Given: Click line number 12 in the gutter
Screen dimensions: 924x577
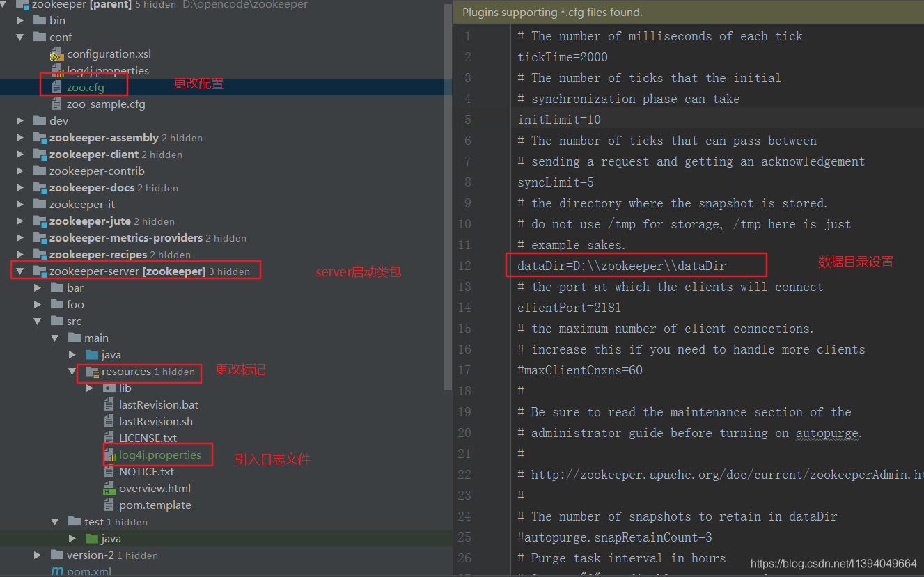Looking at the screenshot, I should [x=464, y=266].
